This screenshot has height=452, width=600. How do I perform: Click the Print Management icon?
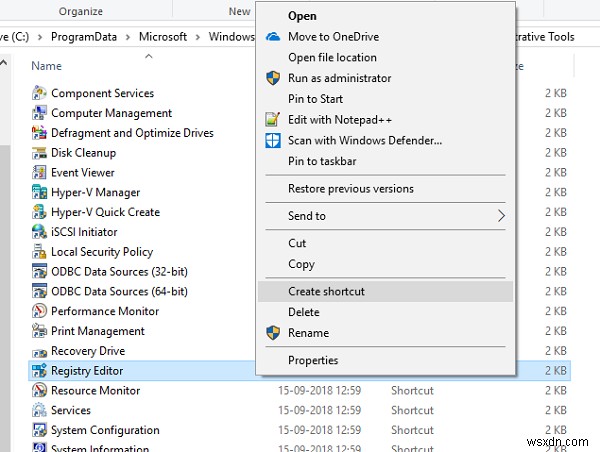[39, 331]
